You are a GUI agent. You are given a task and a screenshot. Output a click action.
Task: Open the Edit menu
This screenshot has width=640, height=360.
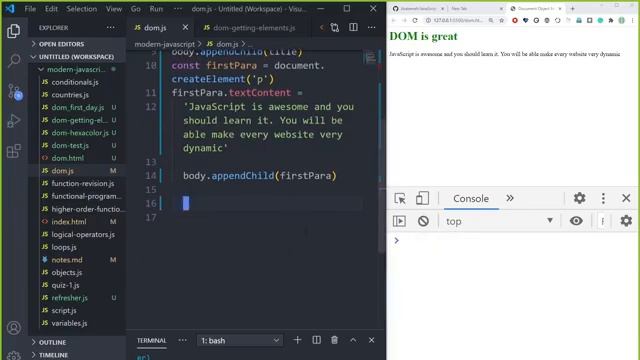pos(51,9)
